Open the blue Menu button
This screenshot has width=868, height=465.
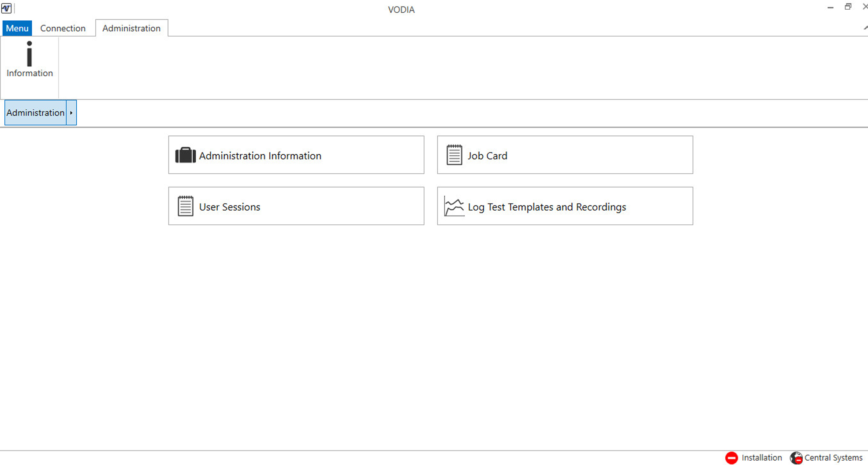pyautogui.click(x=17, y=28)
